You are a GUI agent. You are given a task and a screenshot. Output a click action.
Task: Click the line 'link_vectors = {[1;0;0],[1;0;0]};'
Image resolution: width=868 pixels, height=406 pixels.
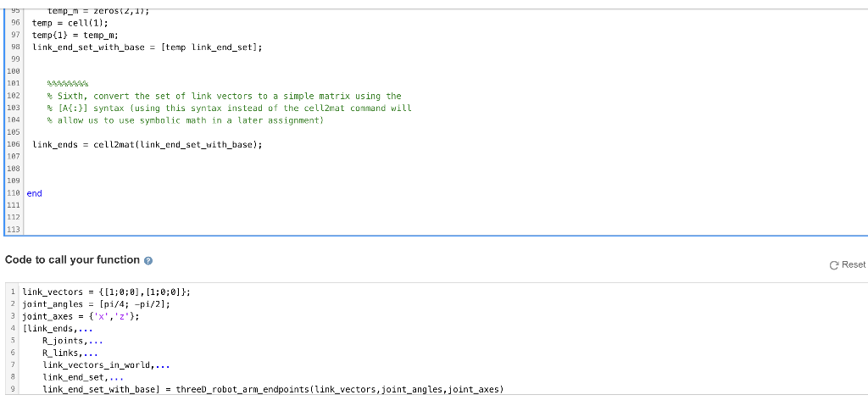[106, 292]
